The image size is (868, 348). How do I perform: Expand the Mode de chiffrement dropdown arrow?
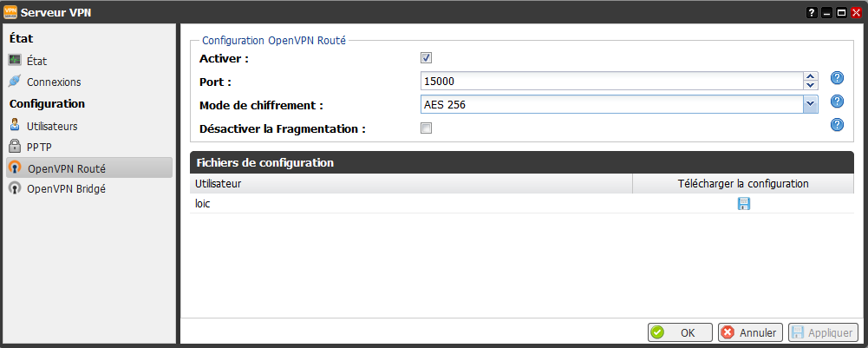click(x=811, y=104)
